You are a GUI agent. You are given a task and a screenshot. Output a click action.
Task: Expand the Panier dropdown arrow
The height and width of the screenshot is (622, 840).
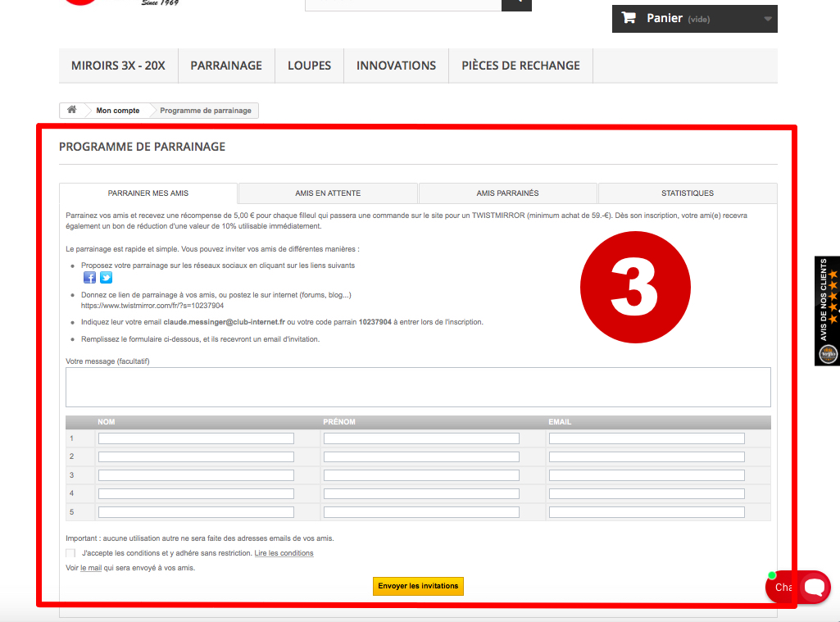coord(768,19)
